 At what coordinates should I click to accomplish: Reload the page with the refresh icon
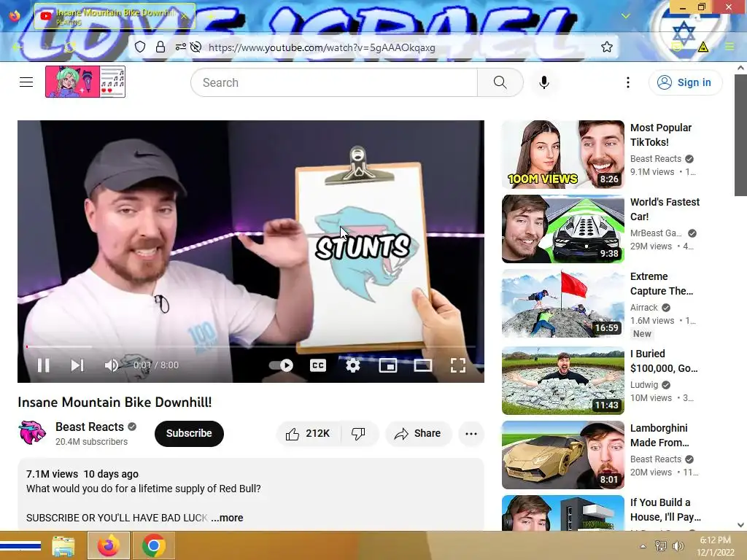tap(71, 47)
